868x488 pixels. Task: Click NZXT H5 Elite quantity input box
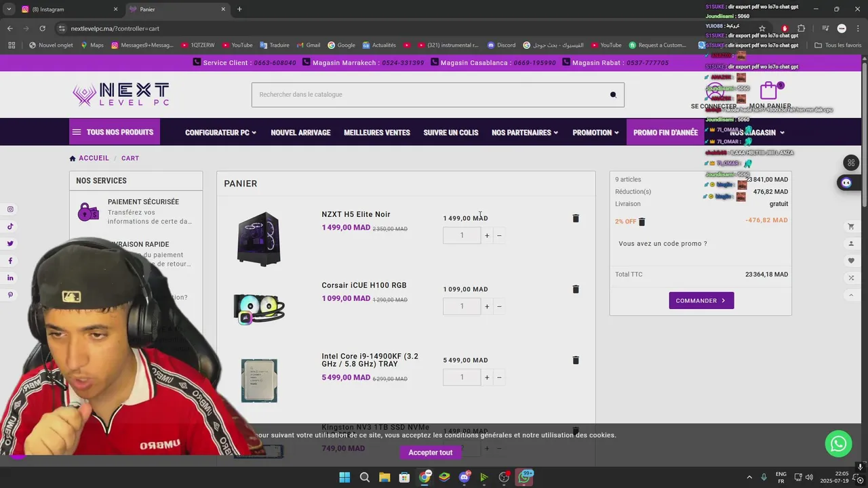pos(462,236)
